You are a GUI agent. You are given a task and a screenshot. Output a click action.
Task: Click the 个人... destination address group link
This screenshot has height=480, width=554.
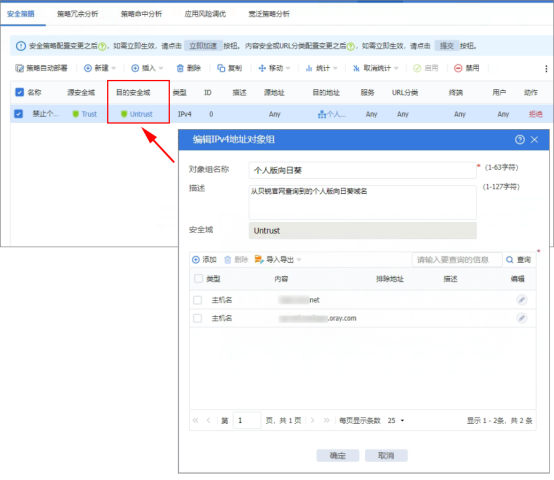tap(332, 114)
